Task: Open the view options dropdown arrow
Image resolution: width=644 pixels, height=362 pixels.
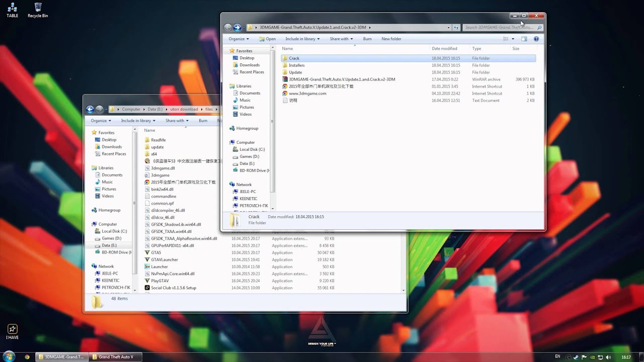Action: point(513,39)
